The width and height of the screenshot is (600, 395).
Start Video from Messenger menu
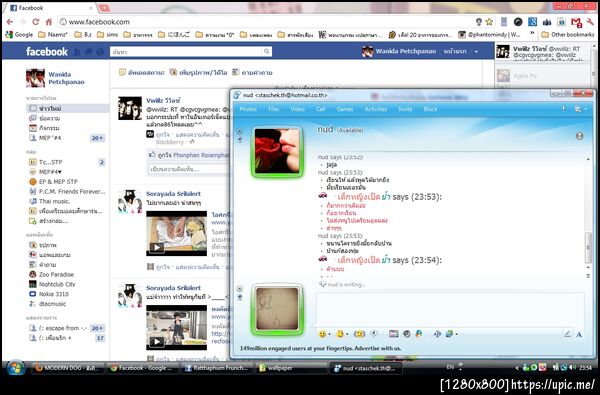coord(298,109)
